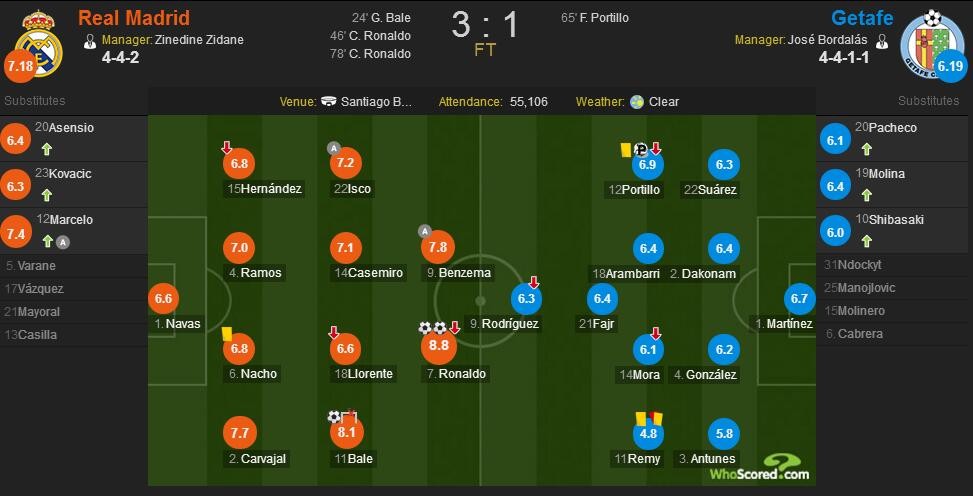Click Remy's 4.8 rating circle

[x=648, y=433]
